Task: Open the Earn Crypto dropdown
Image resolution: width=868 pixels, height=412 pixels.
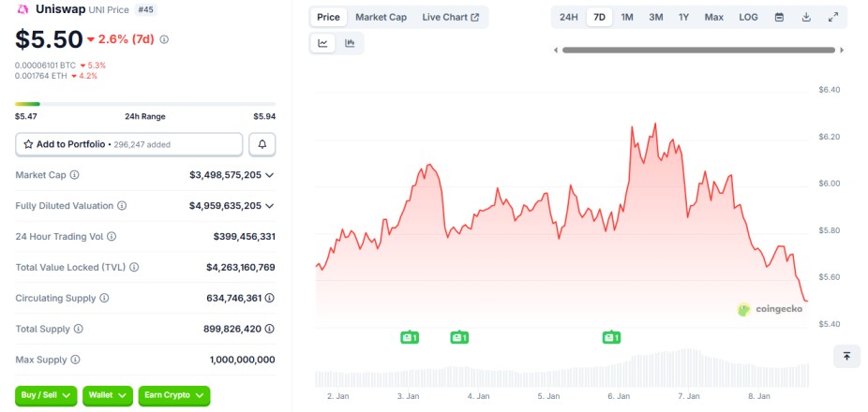Action: point(173,395)
